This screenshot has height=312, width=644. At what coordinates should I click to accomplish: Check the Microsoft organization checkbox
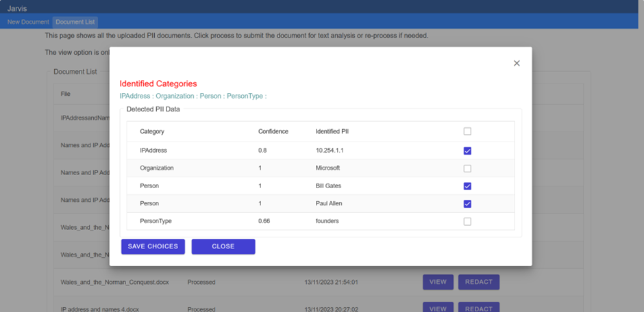click(467, 168)
